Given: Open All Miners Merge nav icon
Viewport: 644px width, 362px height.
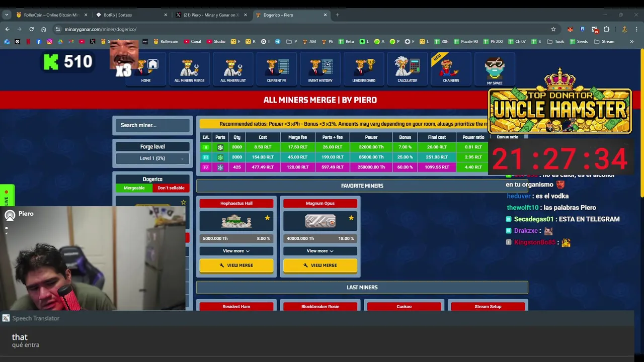Looking at the screenshot, I should tap(189, 70).
